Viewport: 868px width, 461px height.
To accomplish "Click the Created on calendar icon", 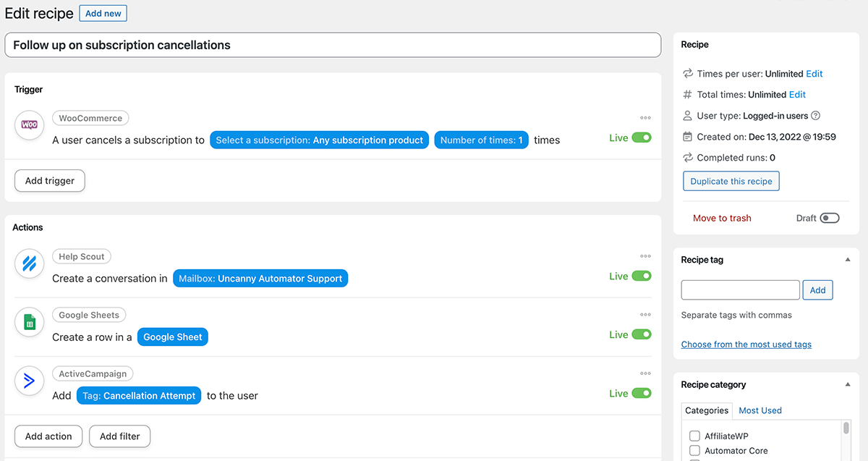I will coord(688,137).
